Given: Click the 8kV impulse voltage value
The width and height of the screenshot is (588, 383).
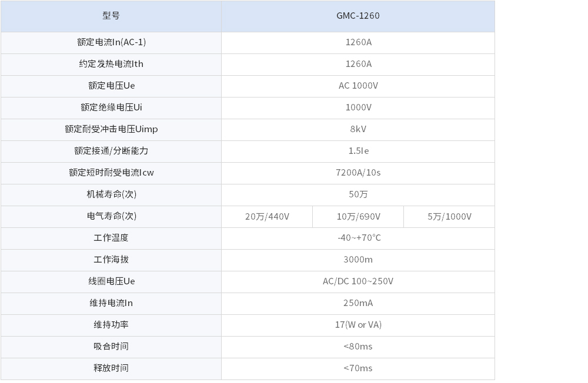Looking at the screenshot, I should [358, 129].
